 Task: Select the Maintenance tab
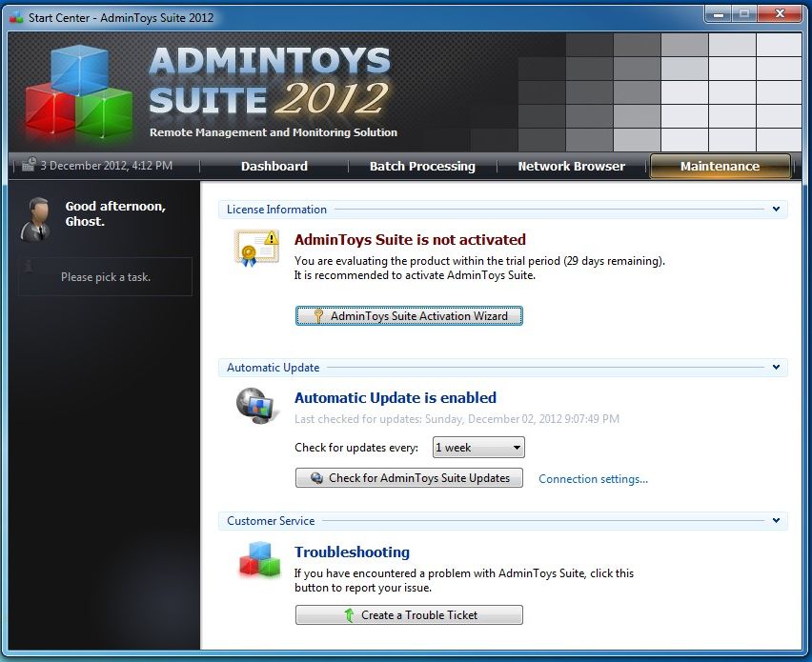720,166
